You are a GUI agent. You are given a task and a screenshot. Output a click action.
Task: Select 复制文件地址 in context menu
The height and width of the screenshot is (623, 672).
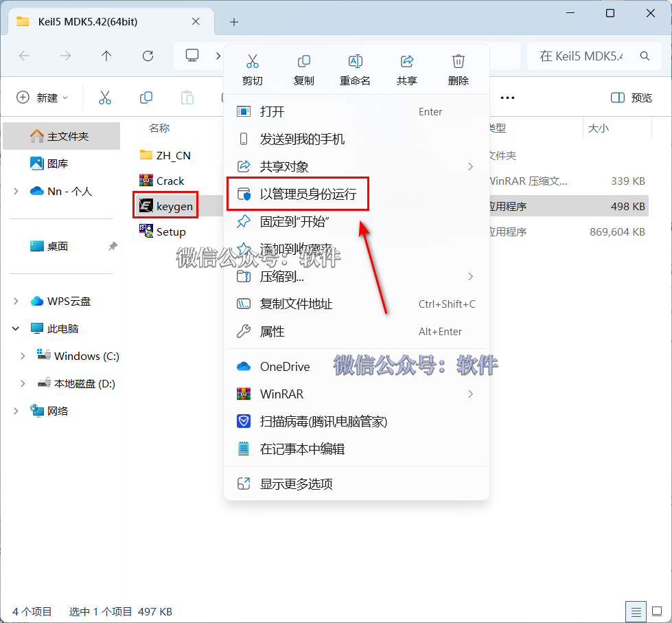pyautogui.click(x=356, y=304)
